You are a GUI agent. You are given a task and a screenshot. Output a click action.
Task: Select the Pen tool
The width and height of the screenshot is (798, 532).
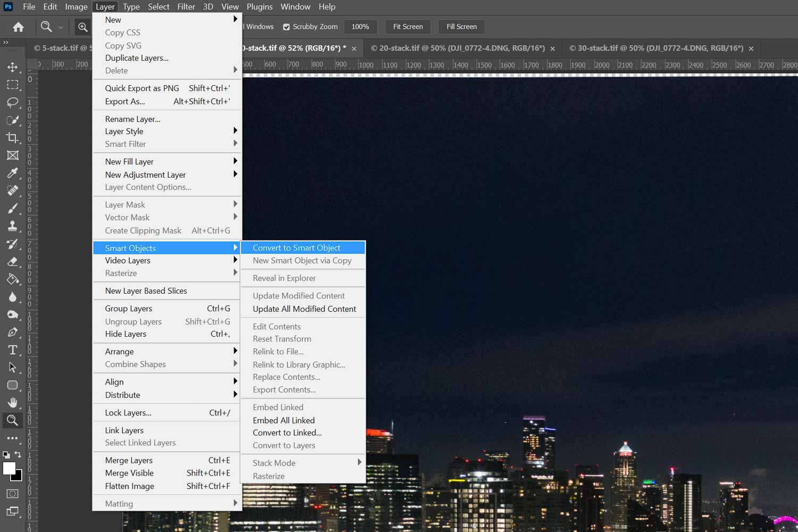click(x=12, y=332)
